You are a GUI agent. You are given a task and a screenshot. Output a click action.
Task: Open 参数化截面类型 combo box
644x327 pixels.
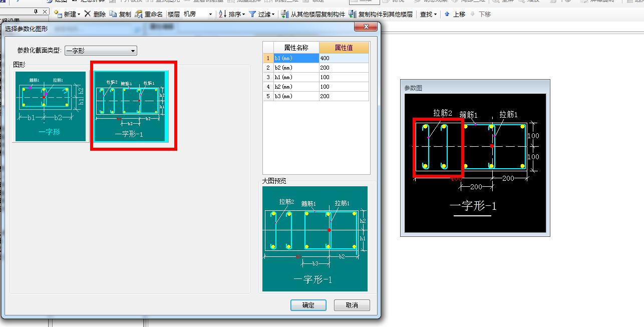coord(101,51)
